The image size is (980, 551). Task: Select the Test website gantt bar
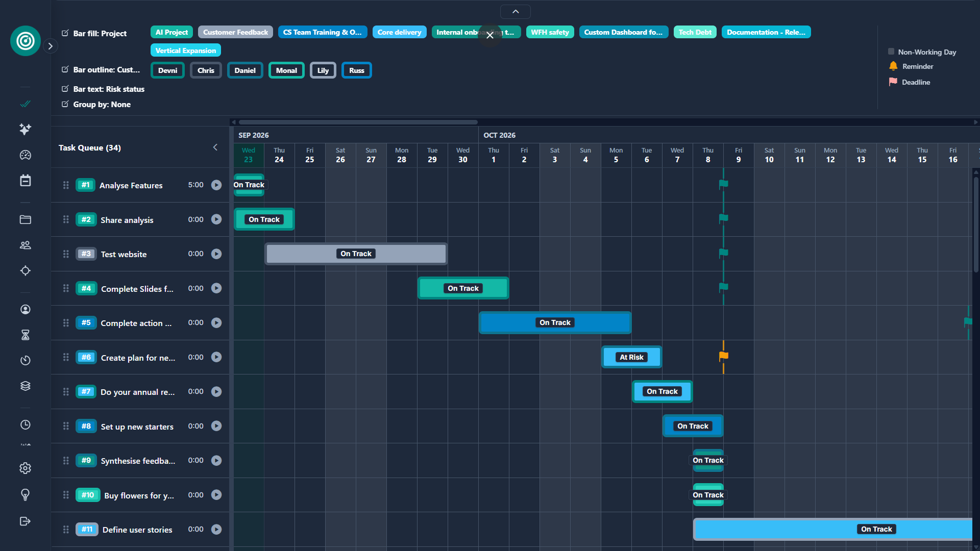point(356,254)
